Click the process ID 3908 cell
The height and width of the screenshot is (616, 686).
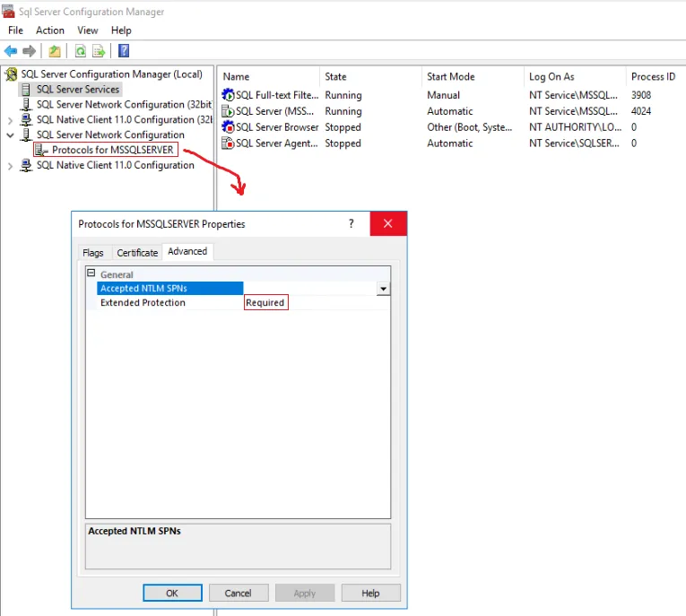[641, 95]
